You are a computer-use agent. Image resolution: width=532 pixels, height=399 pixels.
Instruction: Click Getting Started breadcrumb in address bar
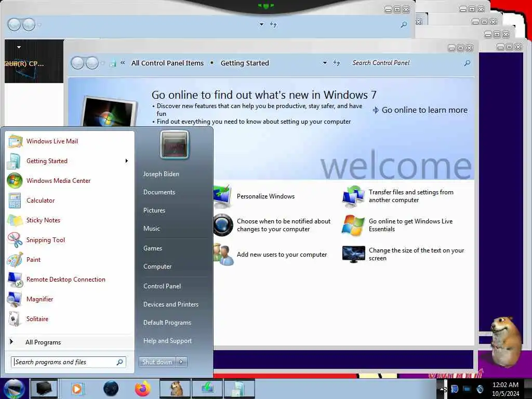(245, 63)
